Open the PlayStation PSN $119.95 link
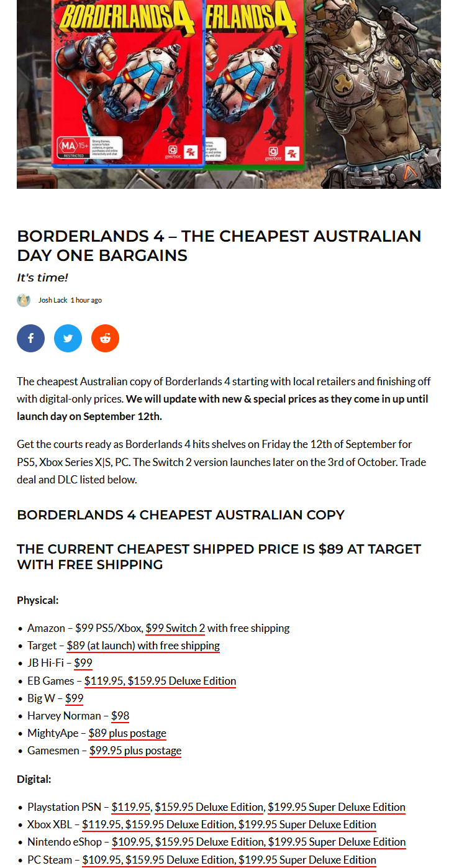This screenshot has height=868, width=454. pos(131,807)
